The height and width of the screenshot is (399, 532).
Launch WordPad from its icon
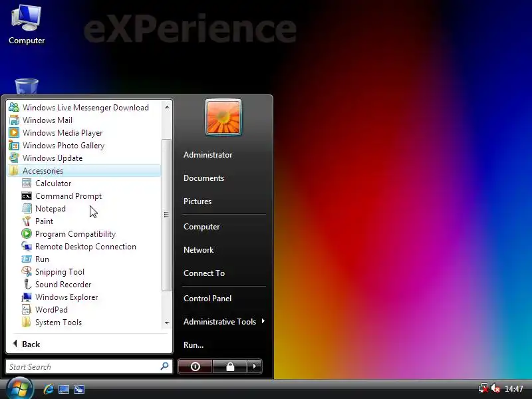pos(27,310)
